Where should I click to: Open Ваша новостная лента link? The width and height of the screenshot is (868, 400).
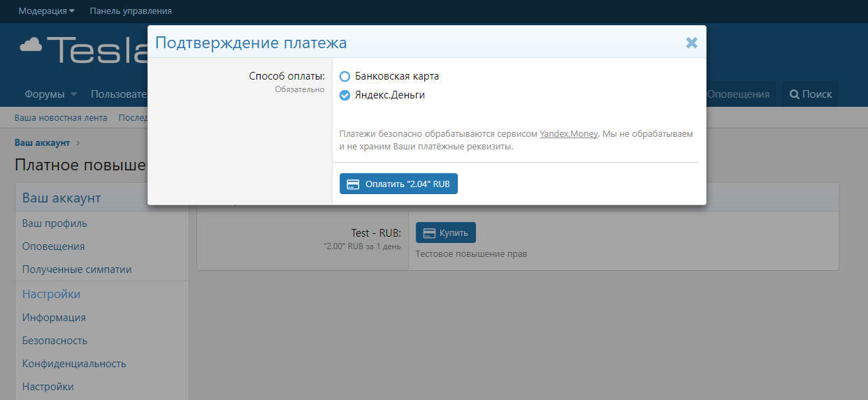point(61,117)
